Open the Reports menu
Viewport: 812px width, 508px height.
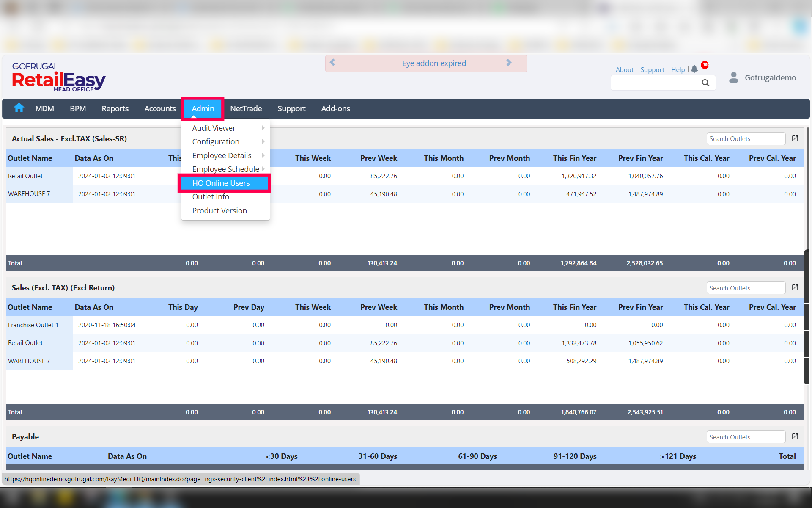coord(115,108)
